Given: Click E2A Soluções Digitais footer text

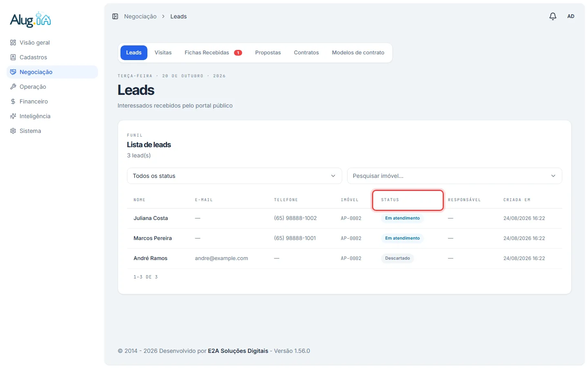Looking at the screenshot, I should pos(238,351).
